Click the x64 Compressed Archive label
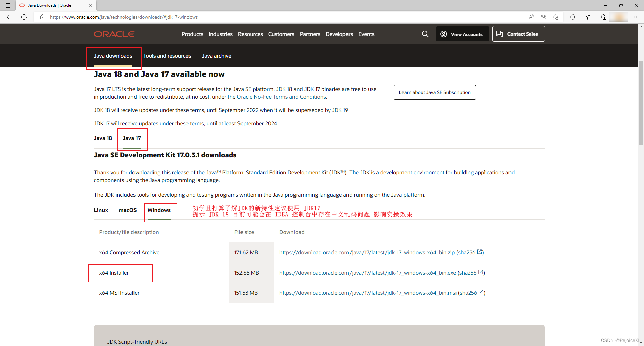644x346 pixels. 129,252
